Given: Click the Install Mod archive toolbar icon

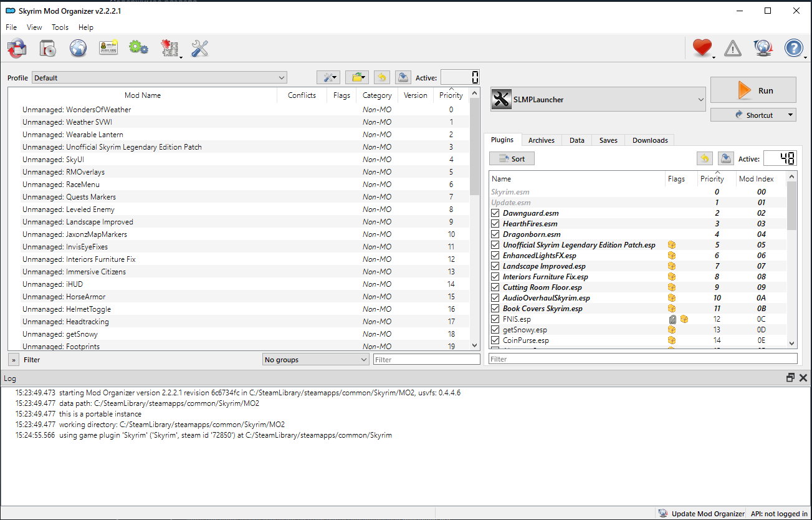Looking at the screenshot, I should 48,48.
